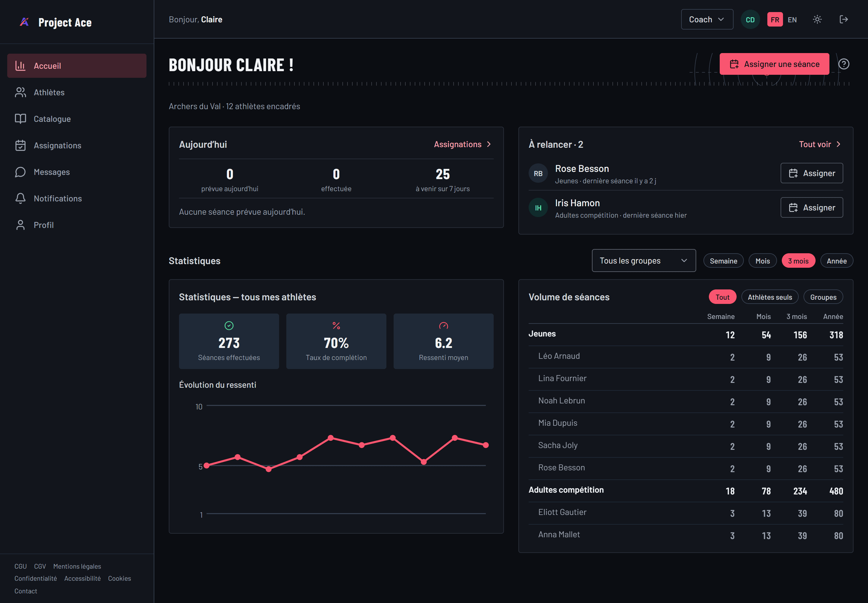Click the last data point on ressenti chart
The height and width of the screenshot is (603, 868).
point(486,445)
